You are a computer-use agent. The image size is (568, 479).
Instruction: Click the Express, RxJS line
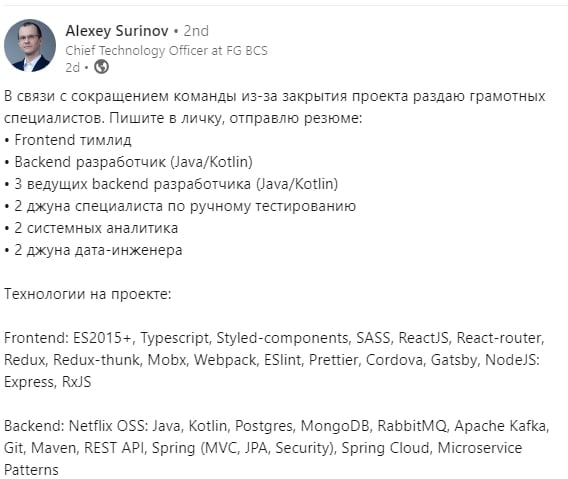47,382
